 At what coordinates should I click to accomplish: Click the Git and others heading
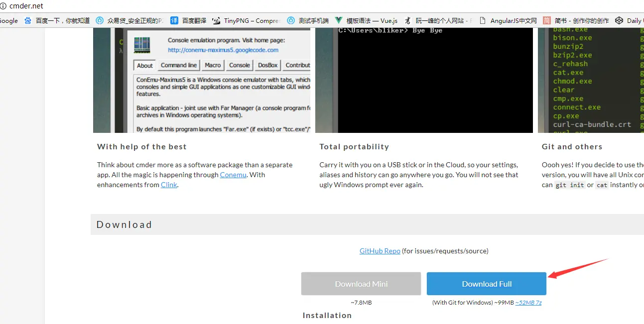[572, 146]
